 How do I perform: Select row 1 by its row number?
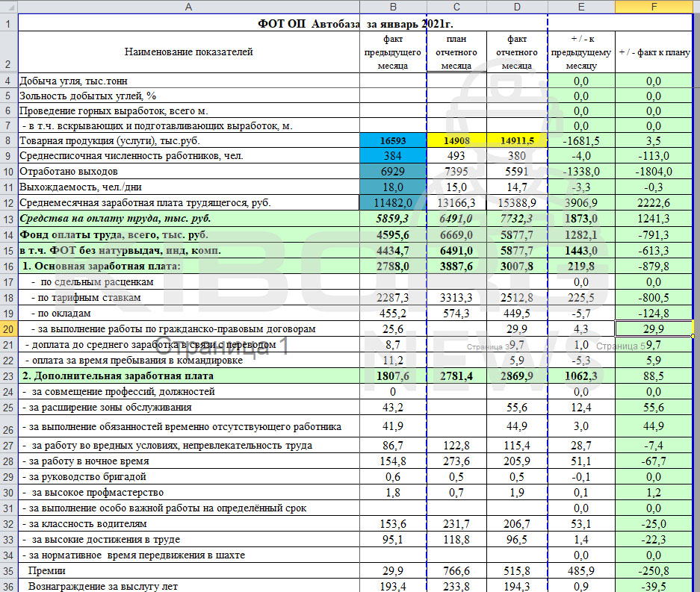pos(8,22)
